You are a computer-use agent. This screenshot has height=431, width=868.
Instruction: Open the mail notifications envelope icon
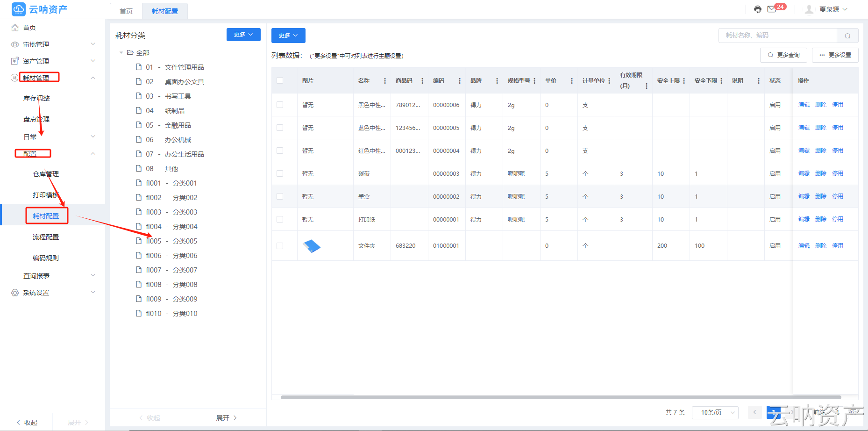772,9
